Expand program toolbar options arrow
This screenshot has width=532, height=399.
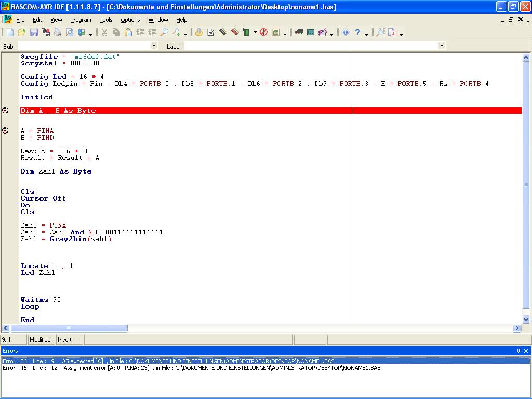(x=285, y=34)
